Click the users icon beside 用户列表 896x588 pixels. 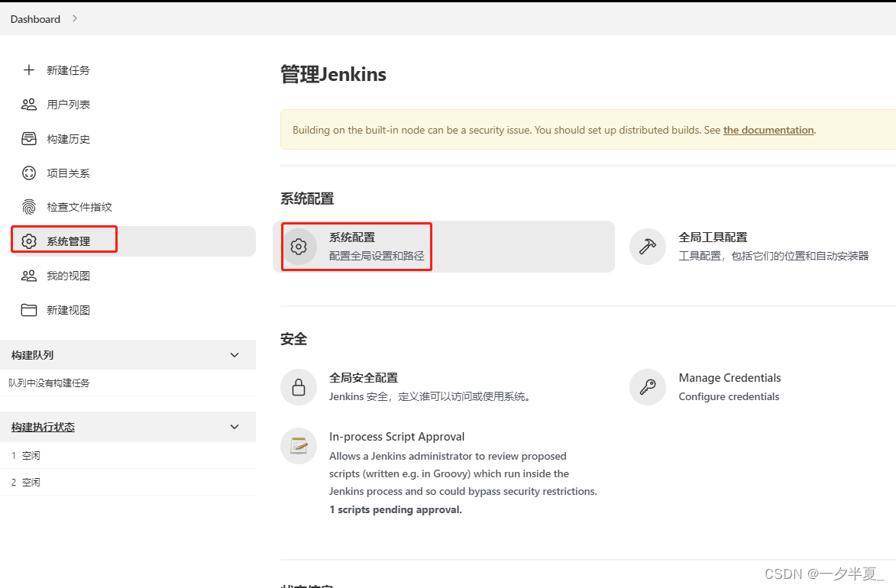[x=28, y=104]
